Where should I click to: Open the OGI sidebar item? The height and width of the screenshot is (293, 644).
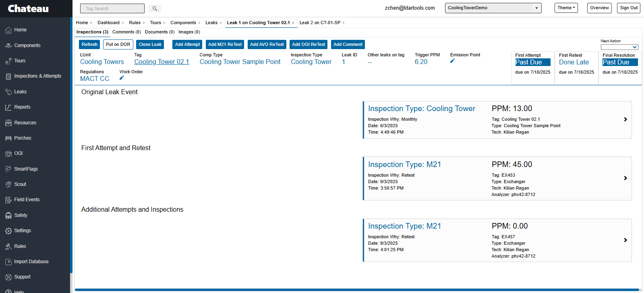point(18,153)
